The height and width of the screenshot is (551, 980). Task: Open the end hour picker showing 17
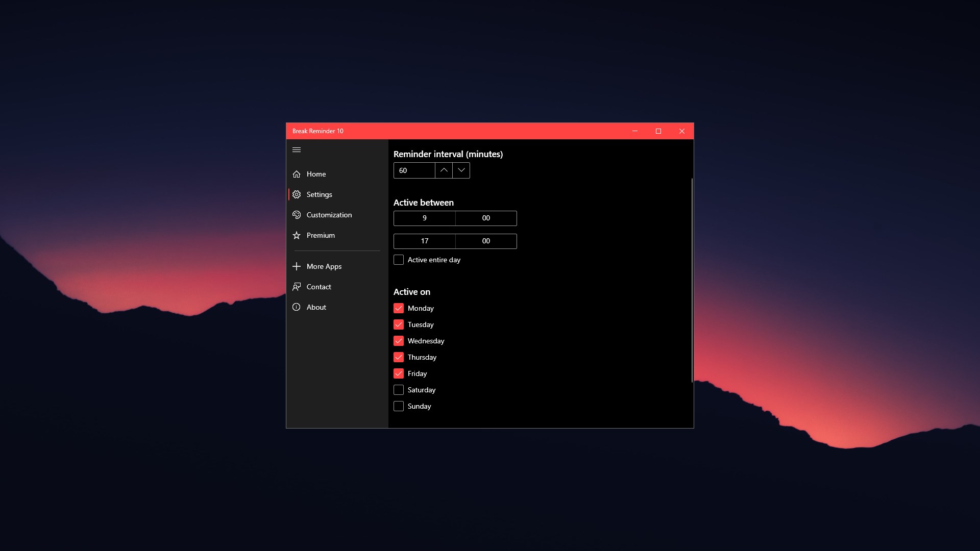coord(424,241)
